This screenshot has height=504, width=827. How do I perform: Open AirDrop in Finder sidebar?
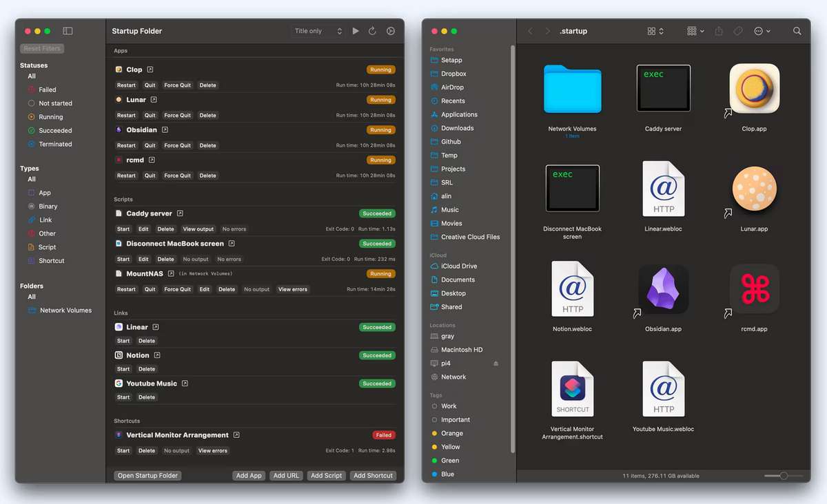pos(447,87)
